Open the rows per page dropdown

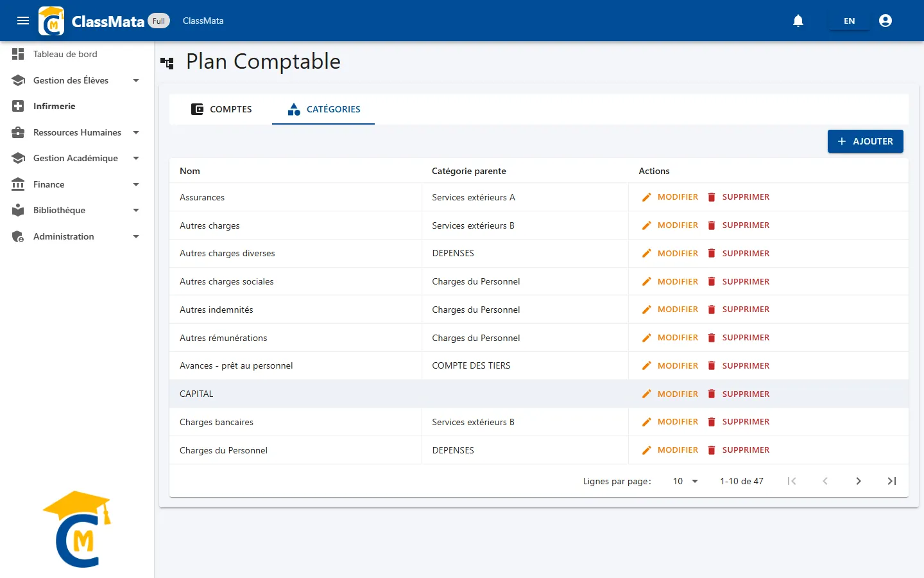685,481
